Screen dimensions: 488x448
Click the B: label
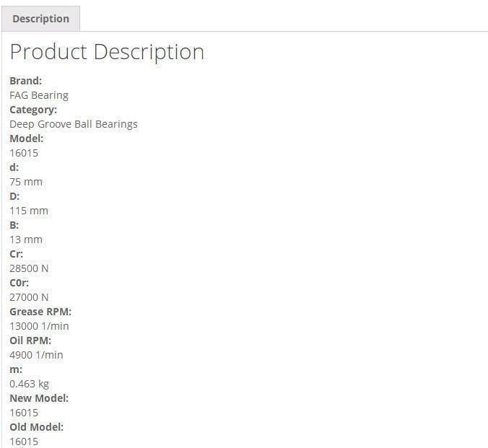[14, 225]
